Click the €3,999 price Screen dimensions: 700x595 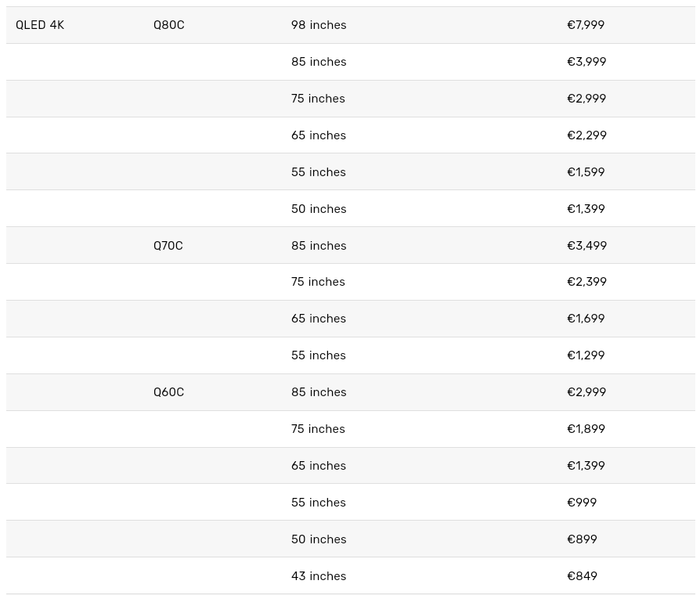point(586,62)
